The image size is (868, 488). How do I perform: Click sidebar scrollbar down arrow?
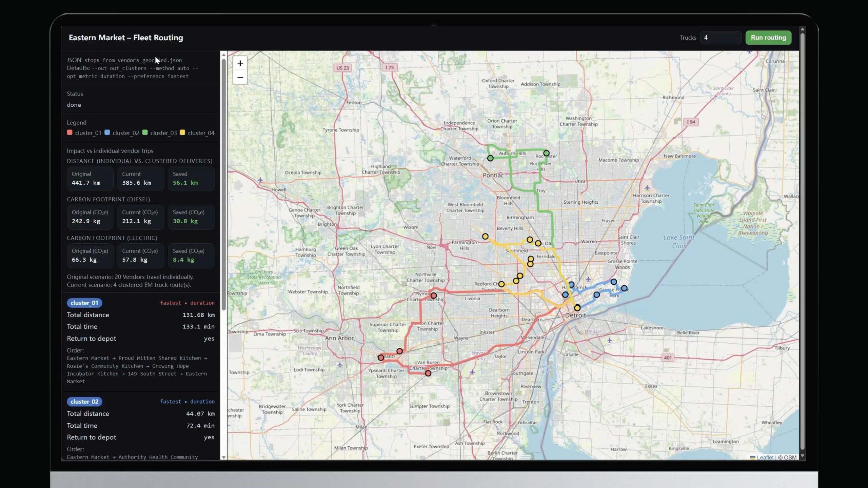[x=223, y=457]
